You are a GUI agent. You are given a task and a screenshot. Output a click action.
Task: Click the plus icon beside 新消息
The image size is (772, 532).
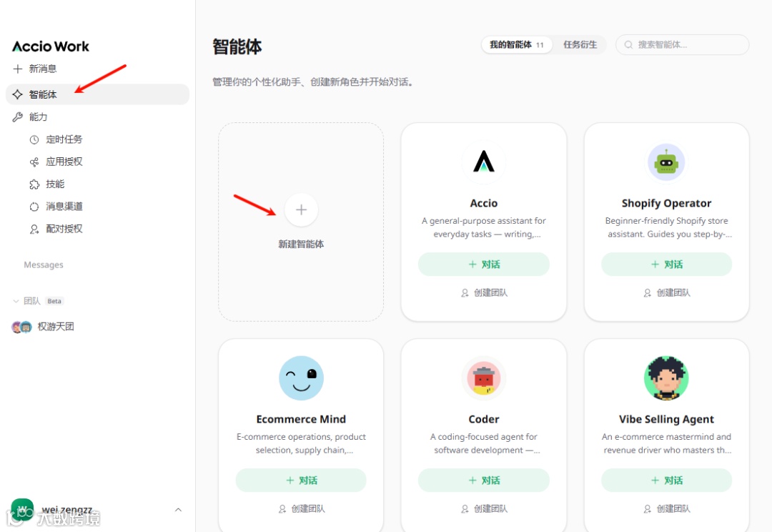(x=18, y=69)
